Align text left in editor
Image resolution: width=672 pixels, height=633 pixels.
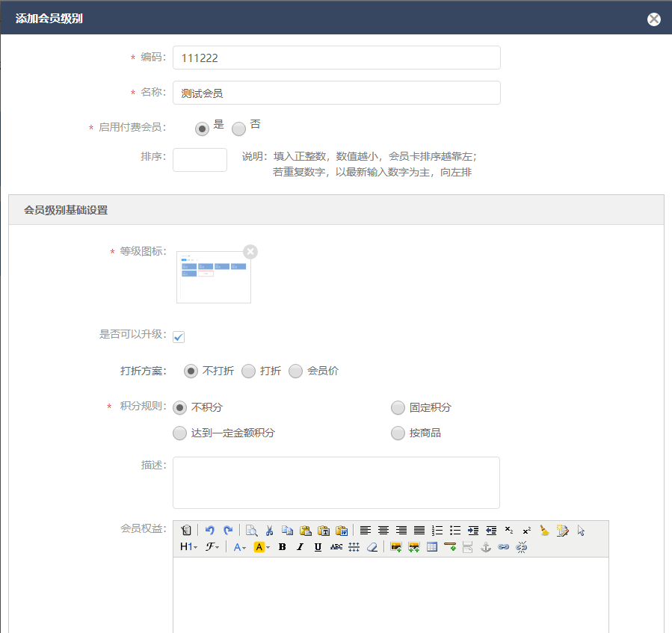pos(365,531)
